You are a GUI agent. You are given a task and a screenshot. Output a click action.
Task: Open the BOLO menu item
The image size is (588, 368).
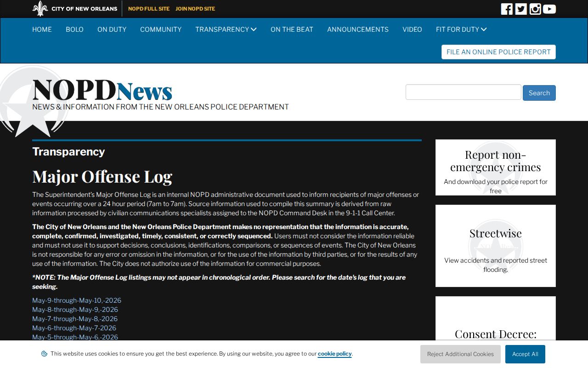pos(74,29)
